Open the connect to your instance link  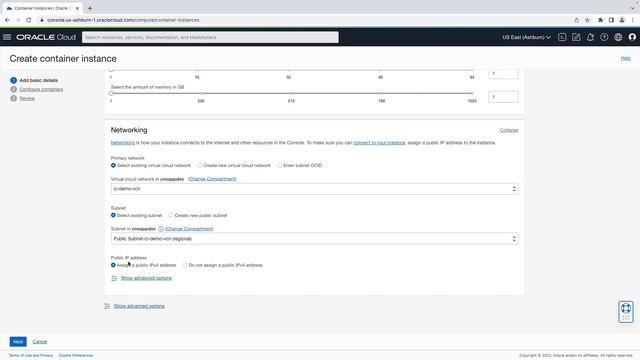[x=379, y=143]
